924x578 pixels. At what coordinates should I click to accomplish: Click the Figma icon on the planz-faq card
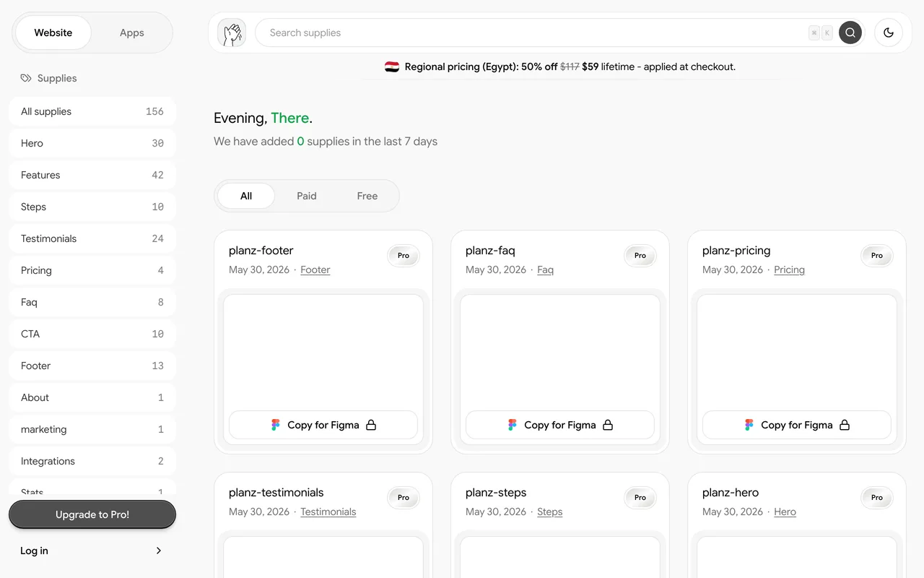pyautogui.click(x=512, y=425)
